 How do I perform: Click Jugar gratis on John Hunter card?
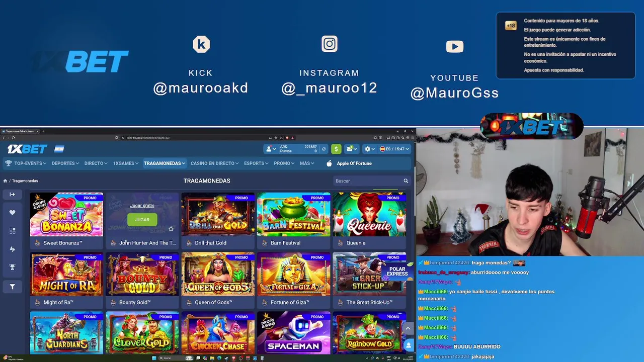coord(142,206)
